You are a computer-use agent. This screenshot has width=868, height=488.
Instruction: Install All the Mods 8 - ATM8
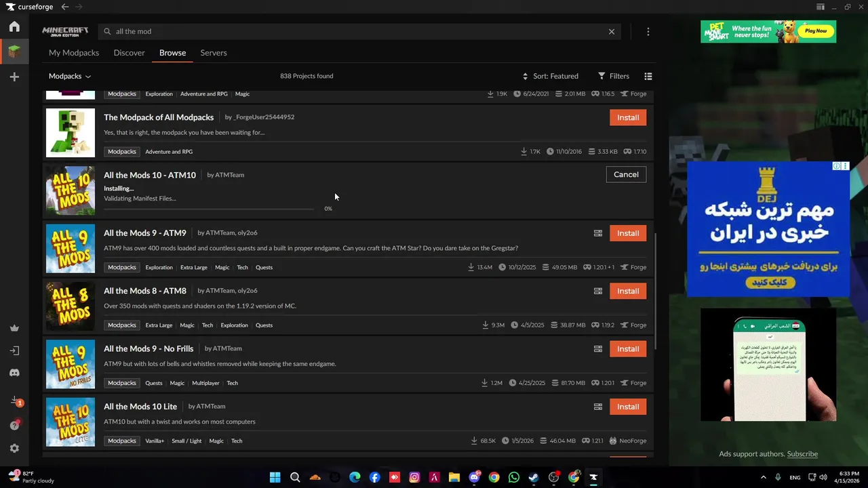(x=628, y=291)
